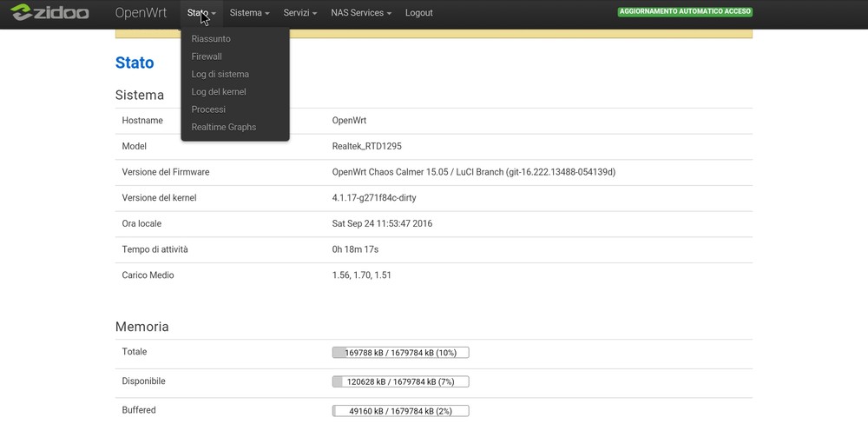Click the yellow notification banner
868x424 pixels.
pyautogui.click(x=521, y=34)
